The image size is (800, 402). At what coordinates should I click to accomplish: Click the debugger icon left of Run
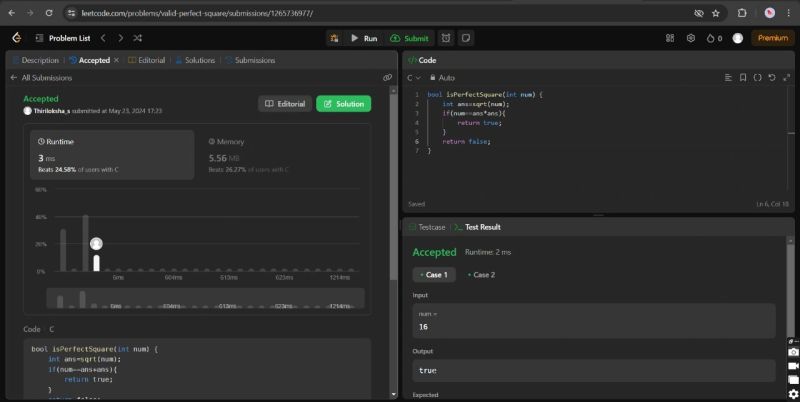tap(334, 38)
